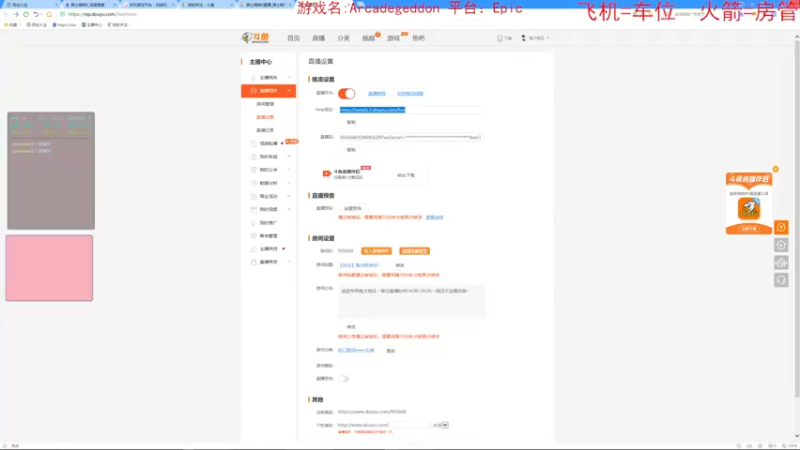Open 我的推广 in the sidebar
This screenshot has height=450, width=800.
(x=268, y=222)
